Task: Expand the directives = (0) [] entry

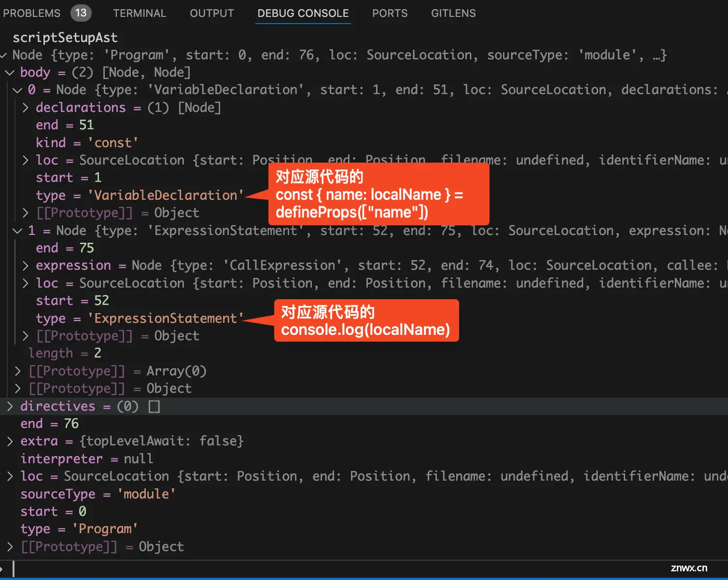Action: click(10, 406)
